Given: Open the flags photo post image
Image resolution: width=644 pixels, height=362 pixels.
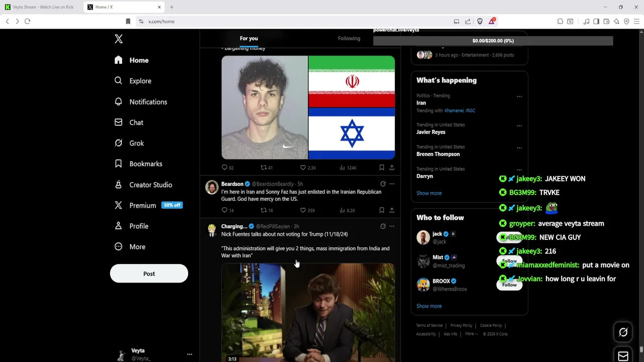Looking at the screenshot, I should [308, 108].
